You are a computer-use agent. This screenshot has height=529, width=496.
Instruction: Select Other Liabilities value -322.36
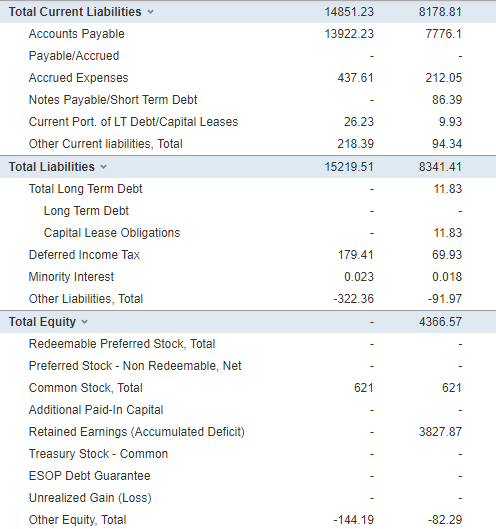[354, 299]
